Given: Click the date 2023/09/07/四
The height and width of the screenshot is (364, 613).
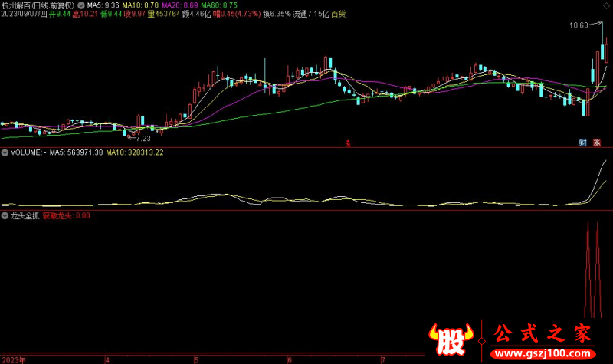Looking at the screenshot, I should (x=24, y=14).
